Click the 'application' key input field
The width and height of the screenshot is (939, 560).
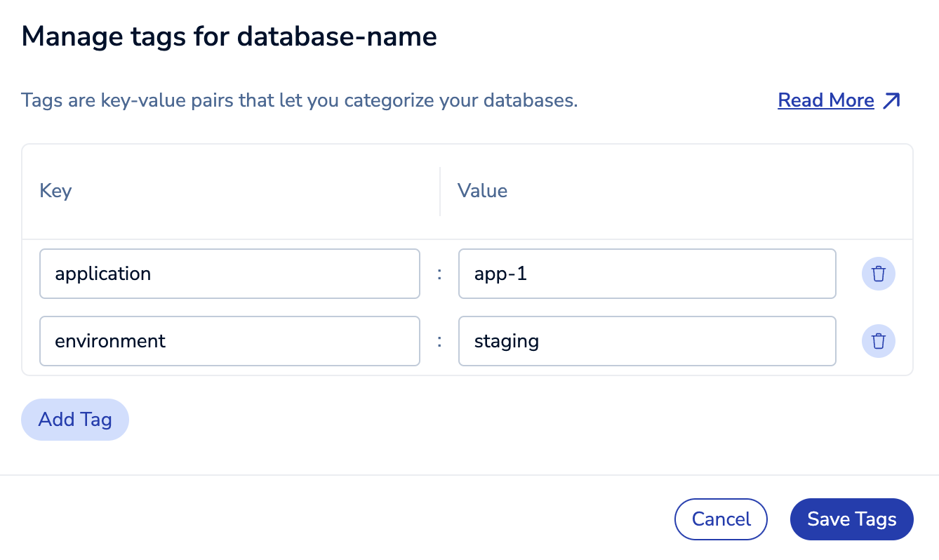point(229,274)
